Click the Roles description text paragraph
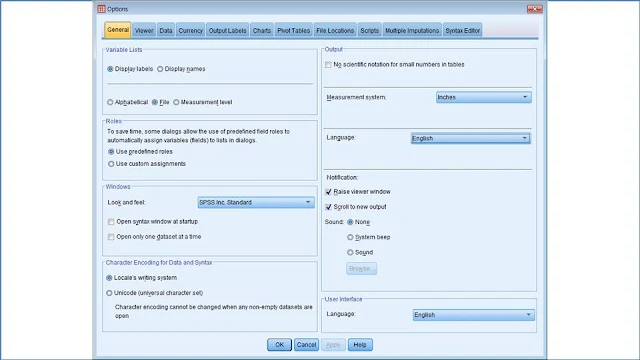This screenshot has height=360, width=640. tap(198, 136)
